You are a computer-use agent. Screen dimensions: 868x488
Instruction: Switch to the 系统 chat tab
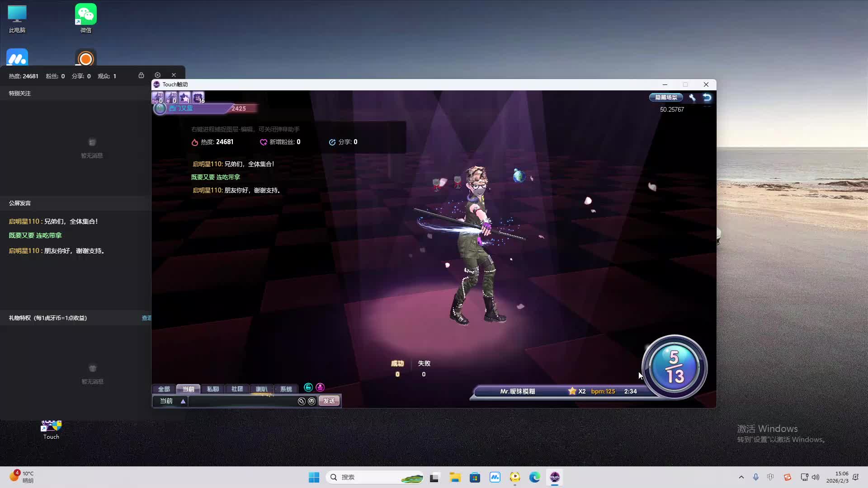tap(286, 389)
